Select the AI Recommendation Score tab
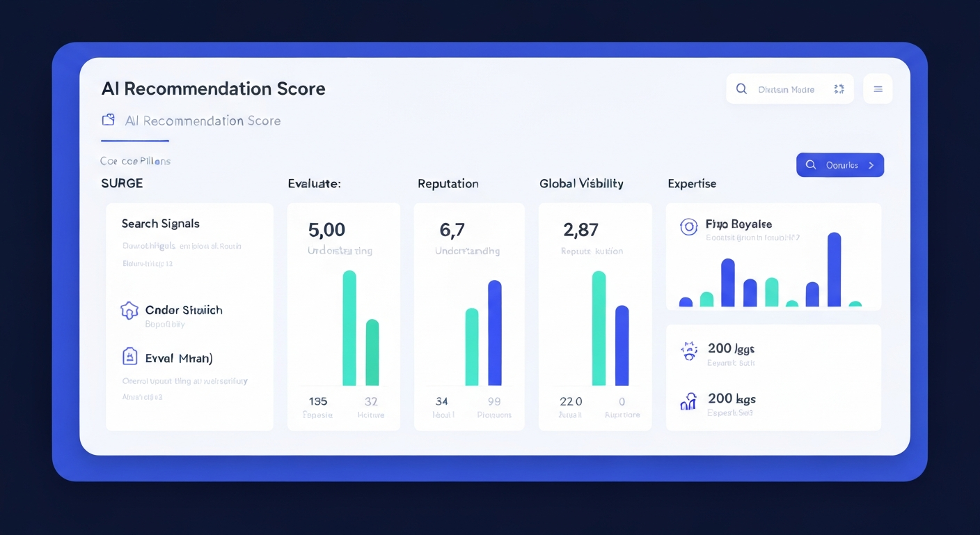 coord(191,121)
